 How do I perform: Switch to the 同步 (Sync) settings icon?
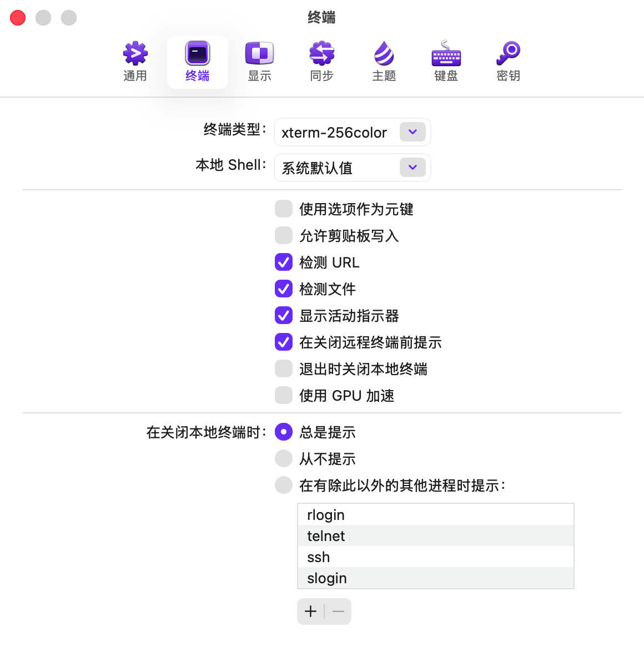pos(321,54)
